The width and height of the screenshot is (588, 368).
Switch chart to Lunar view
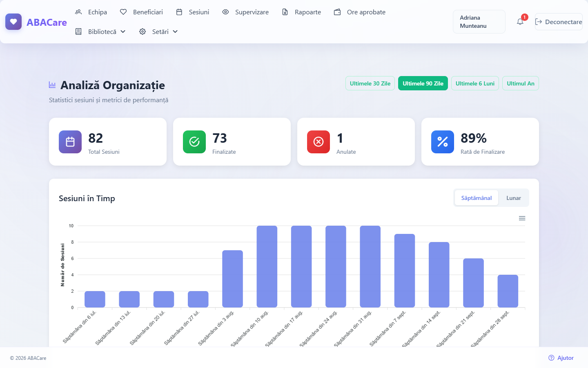click(514, 198)
